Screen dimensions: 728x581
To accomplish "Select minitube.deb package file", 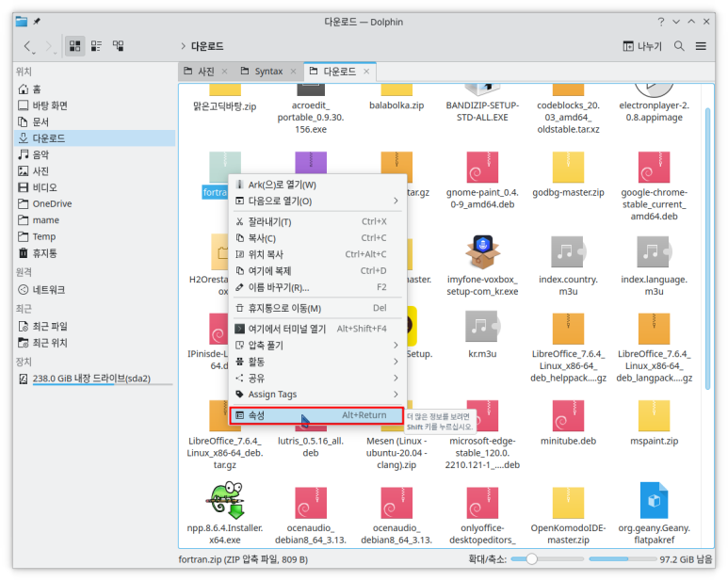I will [568, 422].
